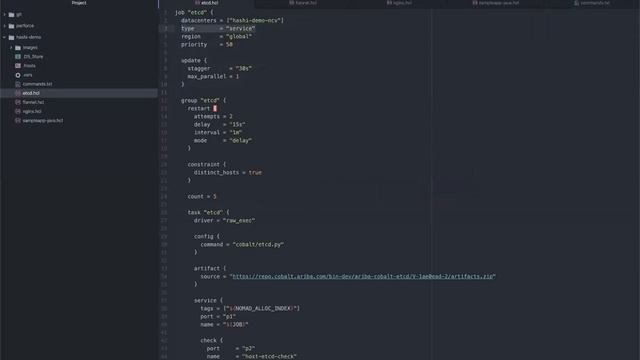Click the distinct_hosts = true line
Screen dimensions: 640x360
[228, 173]
